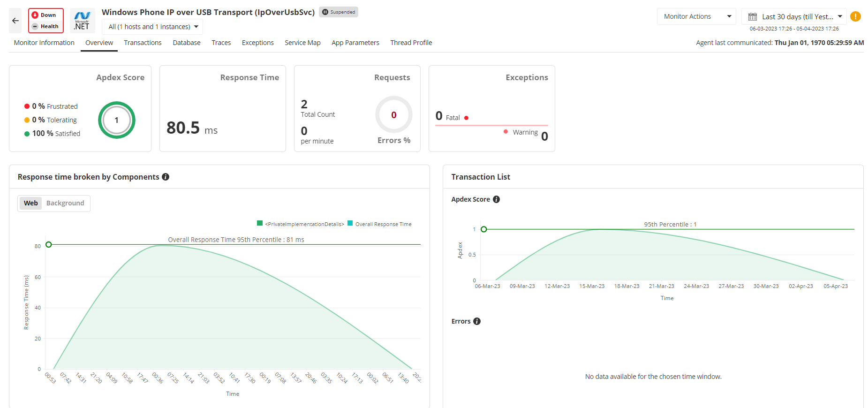Screen dimensions: 868x408
Task: Click the Suspended status badge
Action: coord(339,12)
